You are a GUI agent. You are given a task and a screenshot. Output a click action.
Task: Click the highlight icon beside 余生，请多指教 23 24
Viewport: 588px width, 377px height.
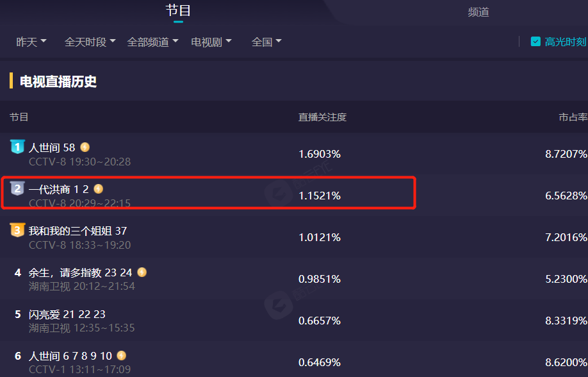click(x=142, y=272)
